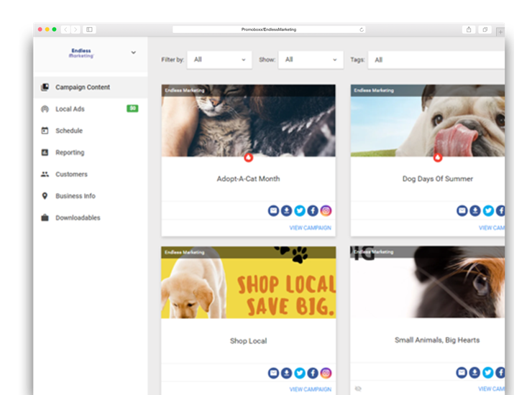The height and width of the screenshot is (395, 532).
Task: Click the Tags input field
Action: pos(436,60)
